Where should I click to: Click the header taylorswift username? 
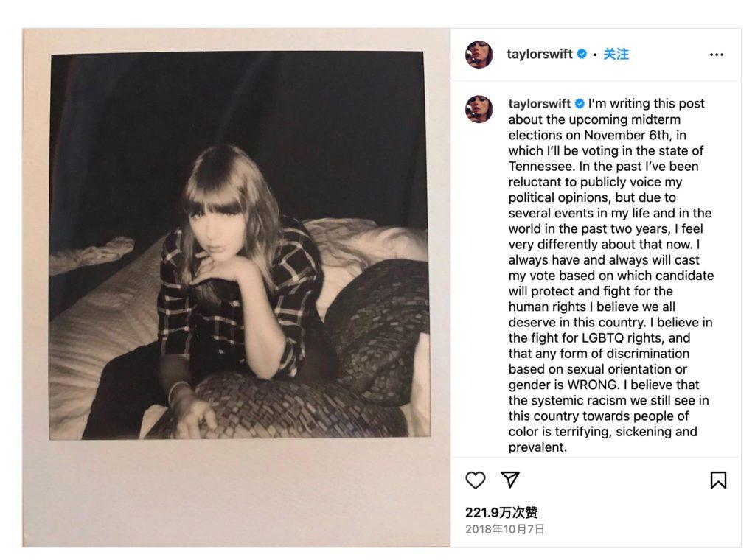(539, 54)
